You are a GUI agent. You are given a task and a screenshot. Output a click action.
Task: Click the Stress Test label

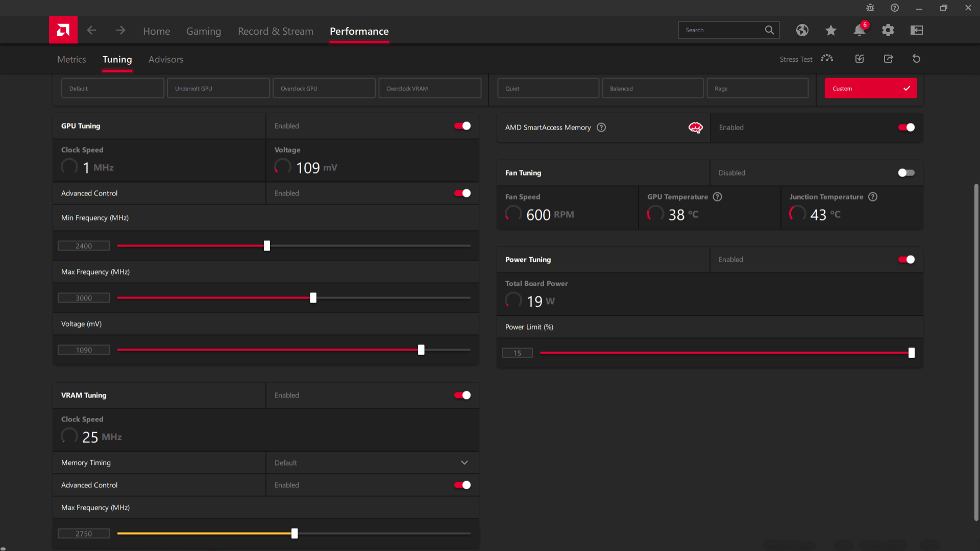point(796,59)
